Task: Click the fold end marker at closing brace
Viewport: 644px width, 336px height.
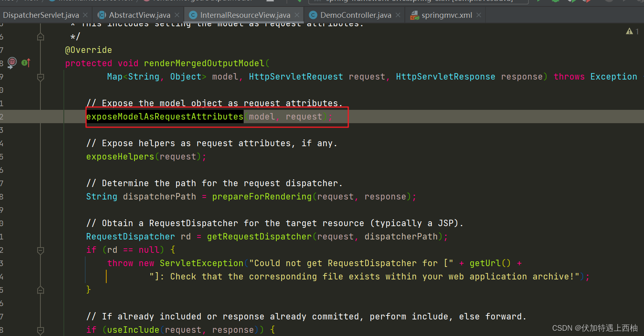Action: (x=40, y=290)
